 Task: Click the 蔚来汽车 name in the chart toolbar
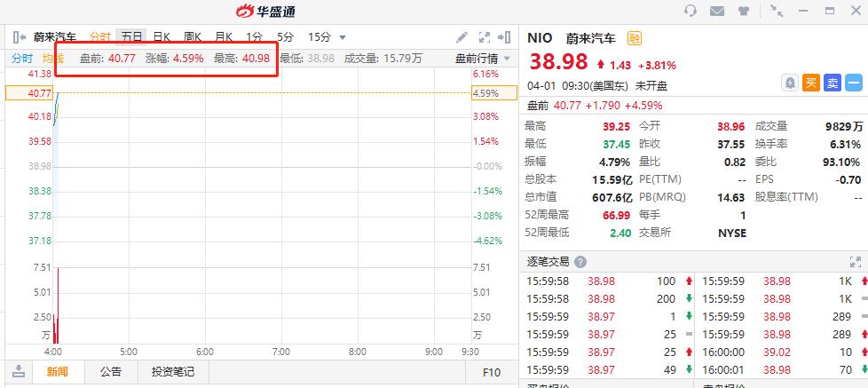55,37
